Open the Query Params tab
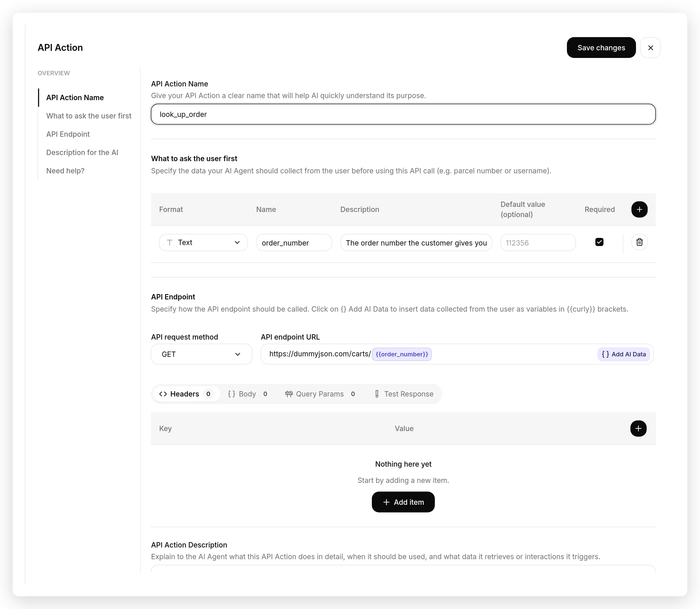Image resolution: width=700 pixels, height=609 pixels. (320, 394)
